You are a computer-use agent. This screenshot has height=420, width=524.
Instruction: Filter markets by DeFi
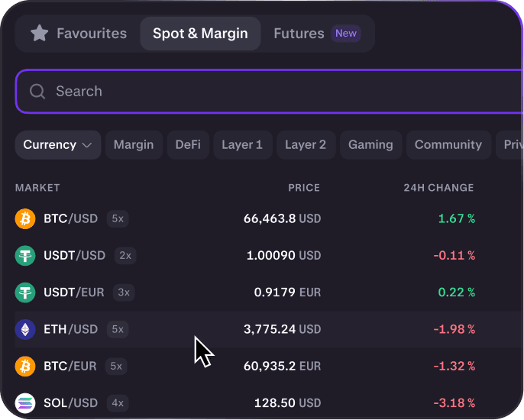188,145
